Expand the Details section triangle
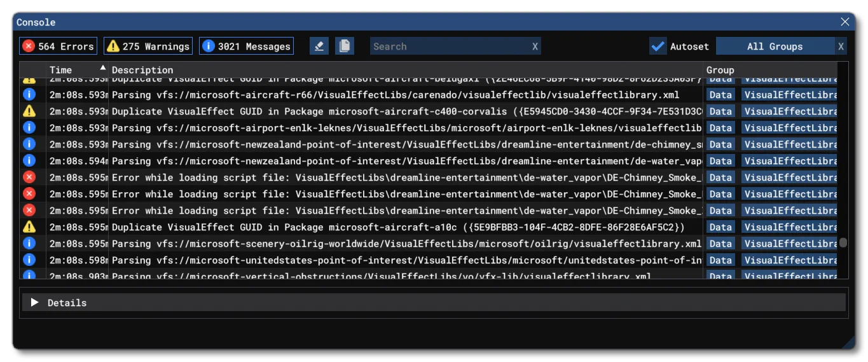This screenshot has height=362, width=868. (35, 302)
